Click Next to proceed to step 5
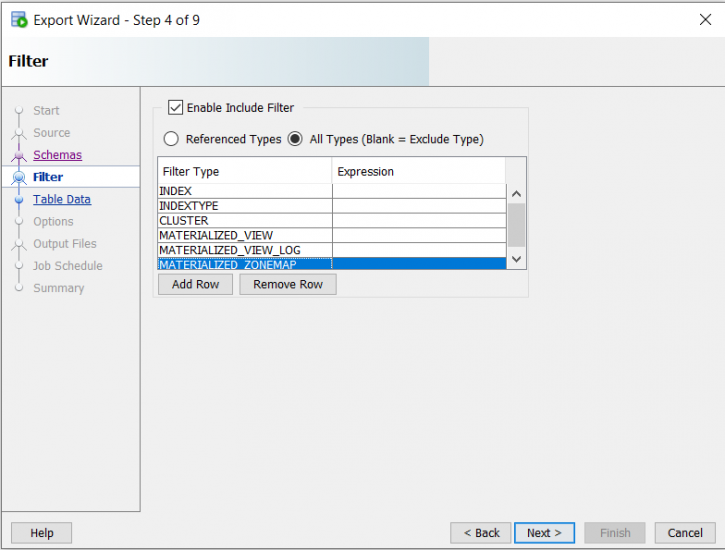 [544, 533]
